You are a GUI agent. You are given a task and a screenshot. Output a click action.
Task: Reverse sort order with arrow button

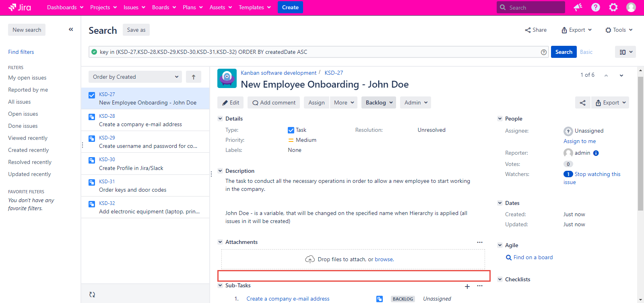[x=194, y=77]
